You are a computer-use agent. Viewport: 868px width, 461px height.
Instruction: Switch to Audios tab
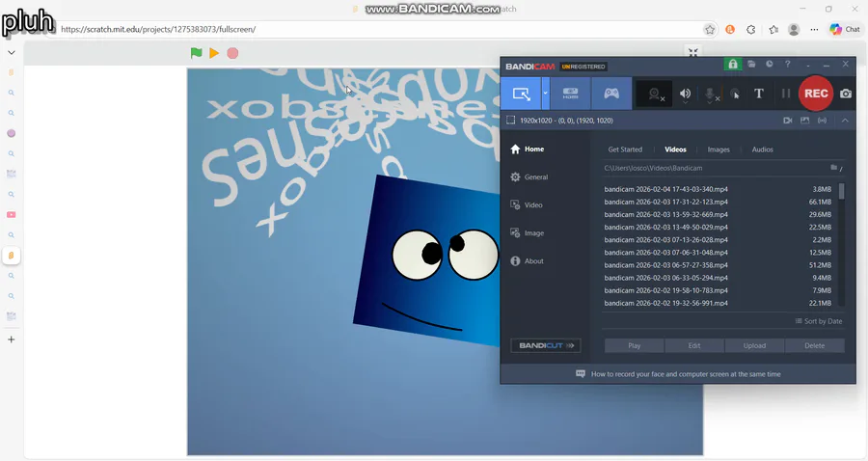762,149
